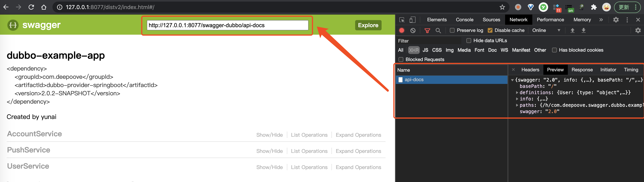Image resolution: width=644 pixels, height=182 pixels.
Task: Uncheck the Disable cache checkbox
Action: (x=490, y=31)
